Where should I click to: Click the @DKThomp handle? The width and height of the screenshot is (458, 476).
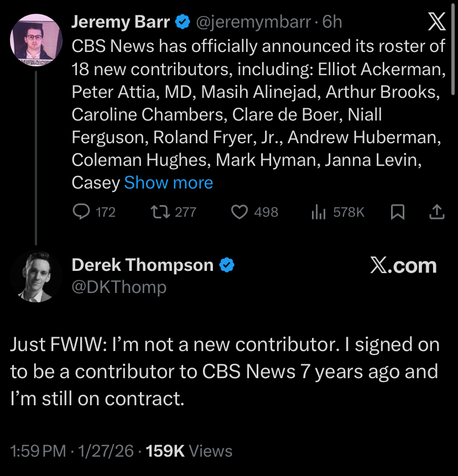click(x=119, y=287)
